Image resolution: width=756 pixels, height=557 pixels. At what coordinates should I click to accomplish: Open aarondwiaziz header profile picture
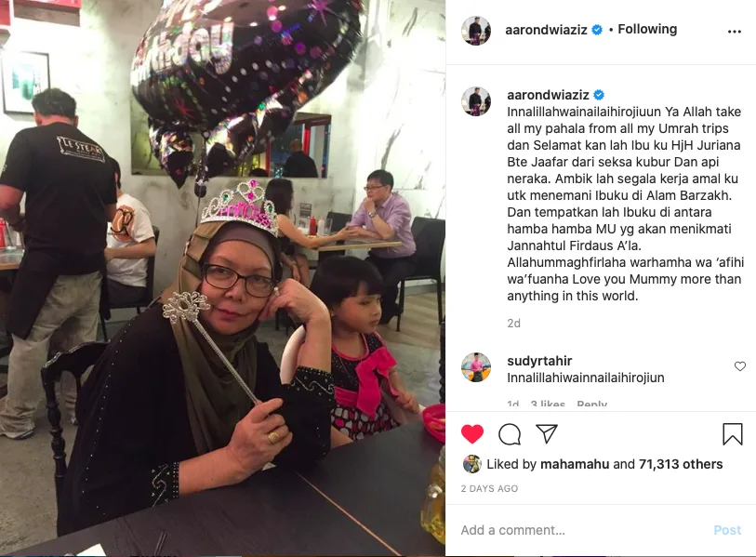point(476,31)
